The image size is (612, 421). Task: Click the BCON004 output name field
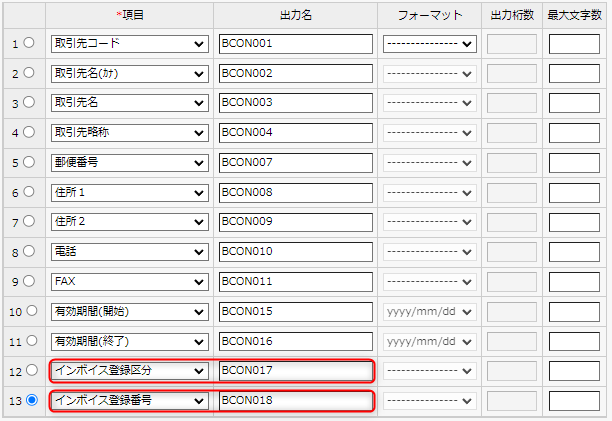tap(295, 132)
